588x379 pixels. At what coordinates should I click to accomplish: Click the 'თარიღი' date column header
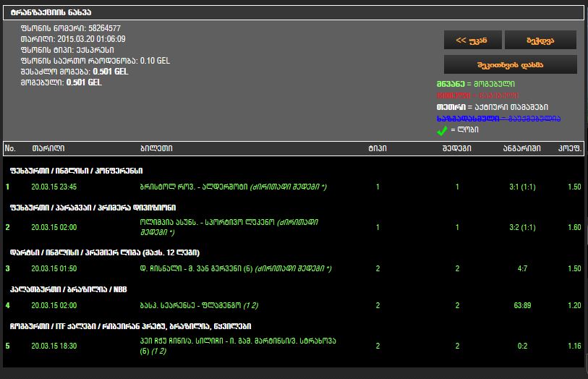pos(48,148)
